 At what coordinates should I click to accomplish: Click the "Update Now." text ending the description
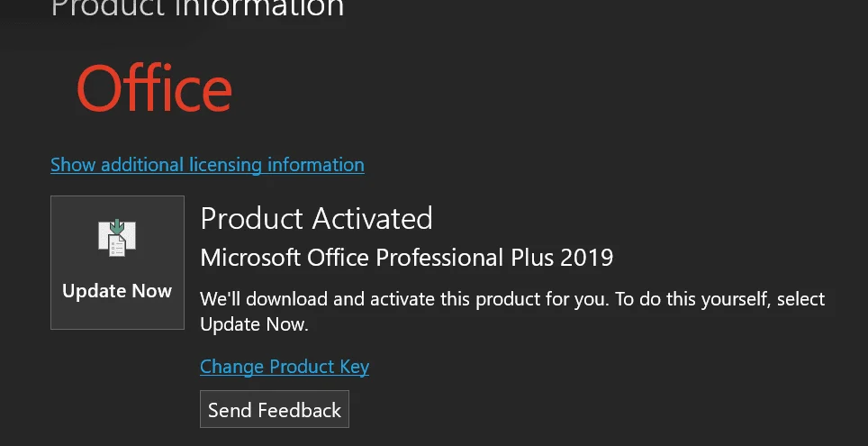tap(254, 324)
